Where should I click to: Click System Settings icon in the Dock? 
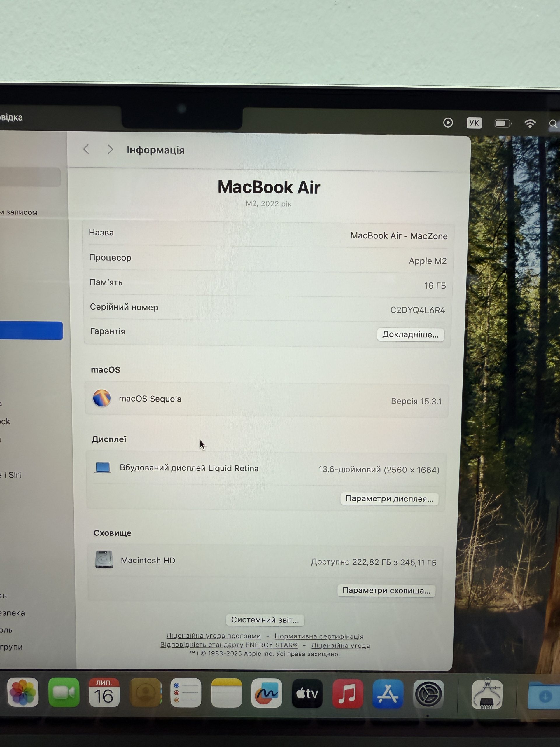tap(428, 695)
